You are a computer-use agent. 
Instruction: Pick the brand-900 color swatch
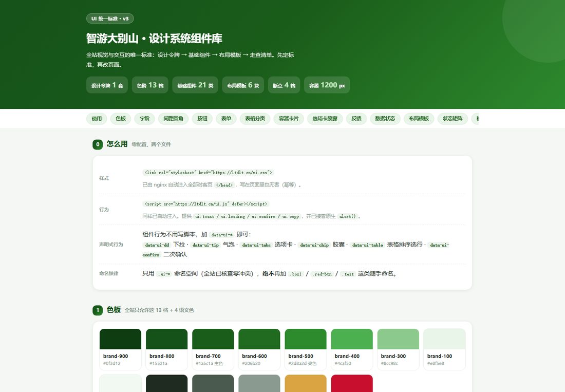(120, 349)
